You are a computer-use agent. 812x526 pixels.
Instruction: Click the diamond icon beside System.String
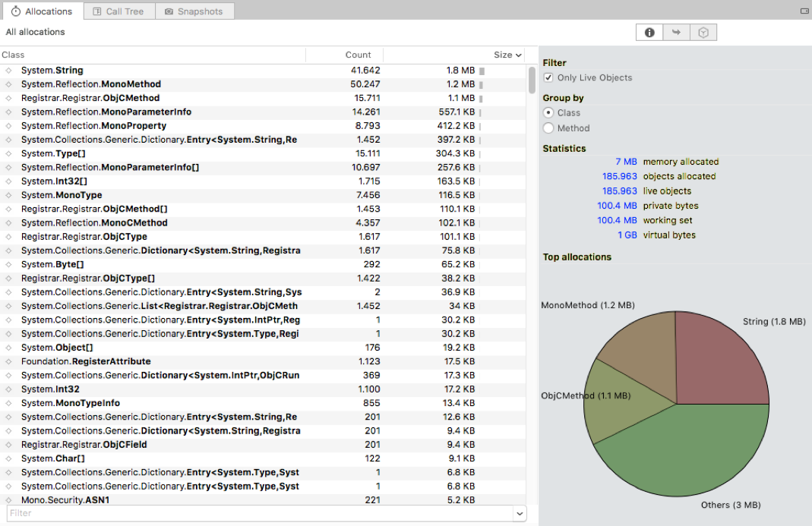click(x=9, y=71)
